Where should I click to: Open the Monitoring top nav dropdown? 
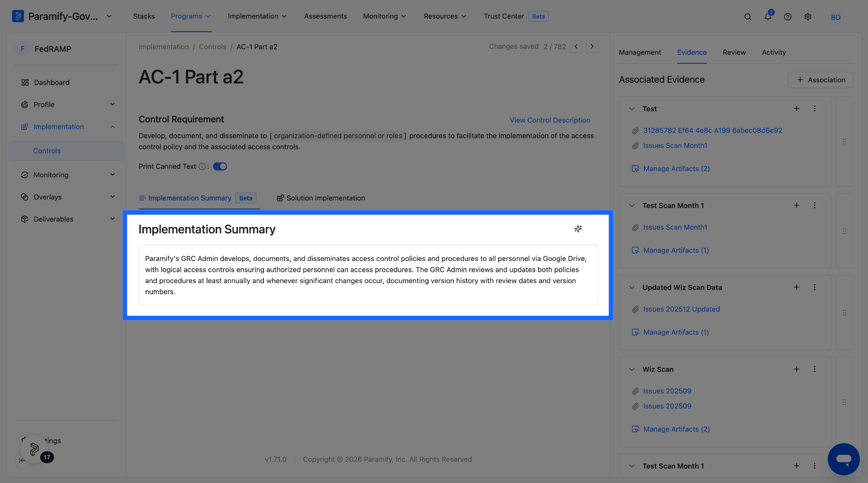[385, 16]
